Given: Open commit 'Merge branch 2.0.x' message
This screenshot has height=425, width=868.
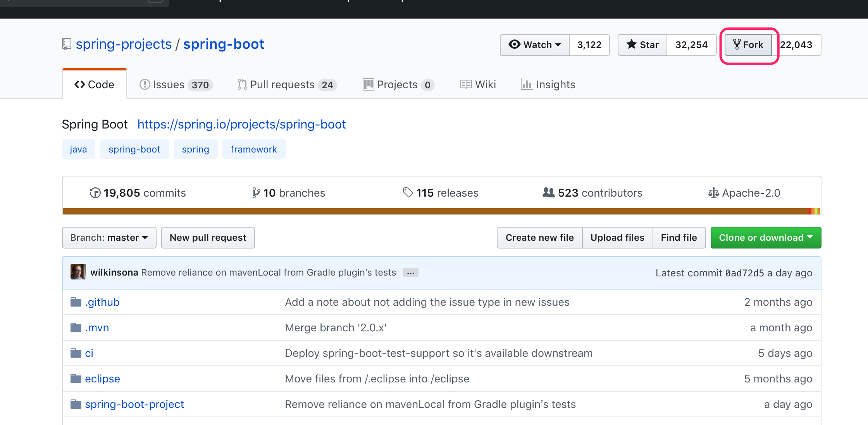Looking at the screenshot, I should coord(336,327).
